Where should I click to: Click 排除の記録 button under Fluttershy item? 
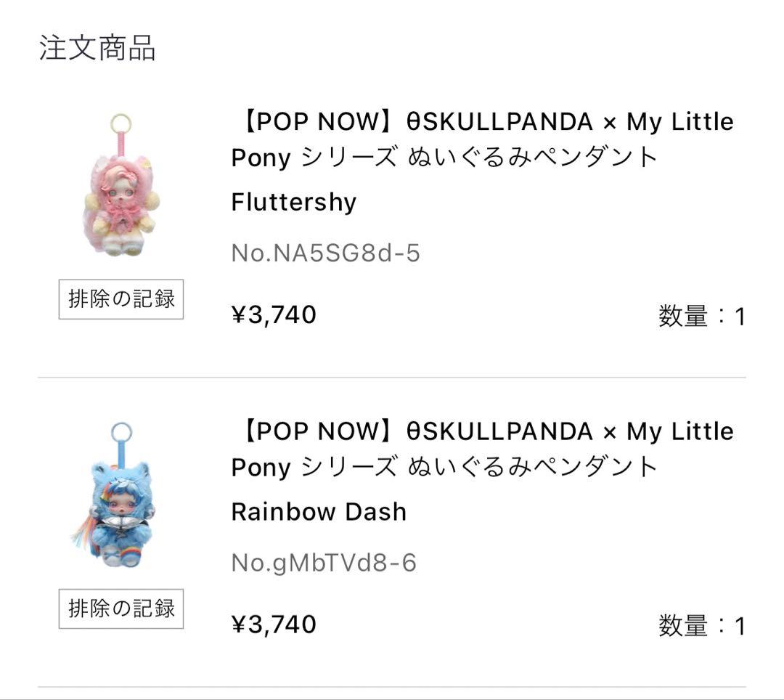click(x=121, y=298)
